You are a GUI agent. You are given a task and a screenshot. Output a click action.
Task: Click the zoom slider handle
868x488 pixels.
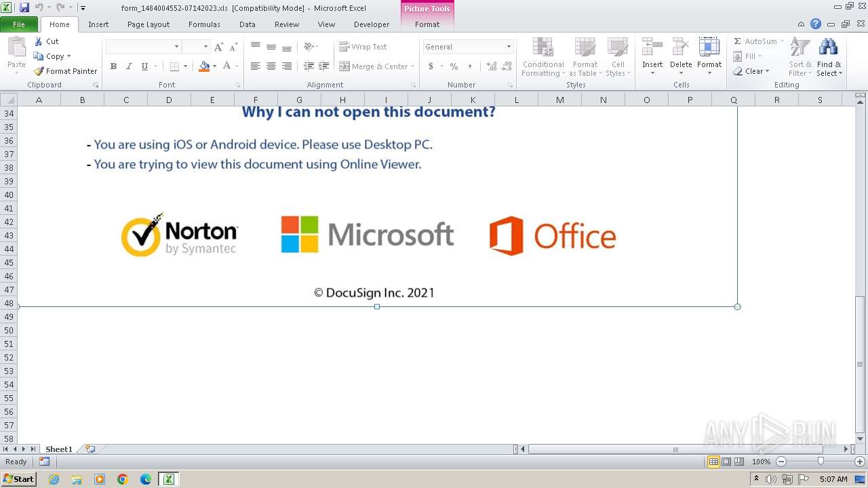point(821,462)
